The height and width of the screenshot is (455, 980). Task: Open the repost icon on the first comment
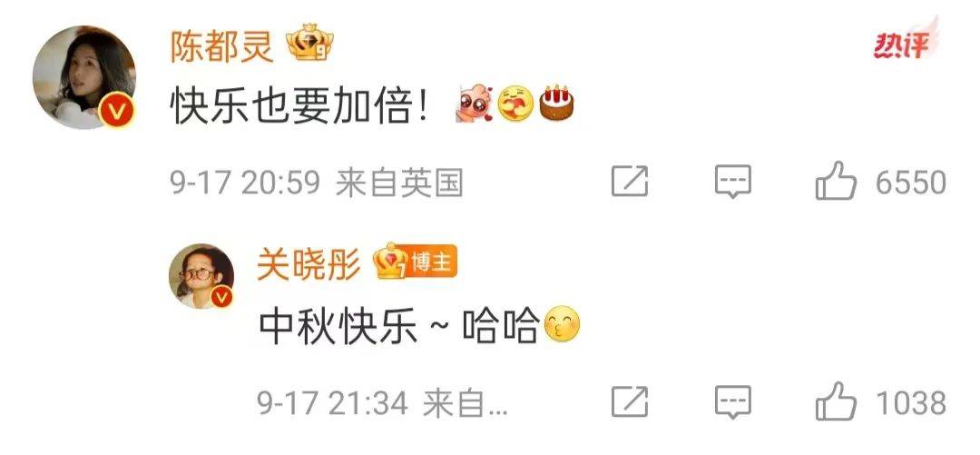pos(630,183)
